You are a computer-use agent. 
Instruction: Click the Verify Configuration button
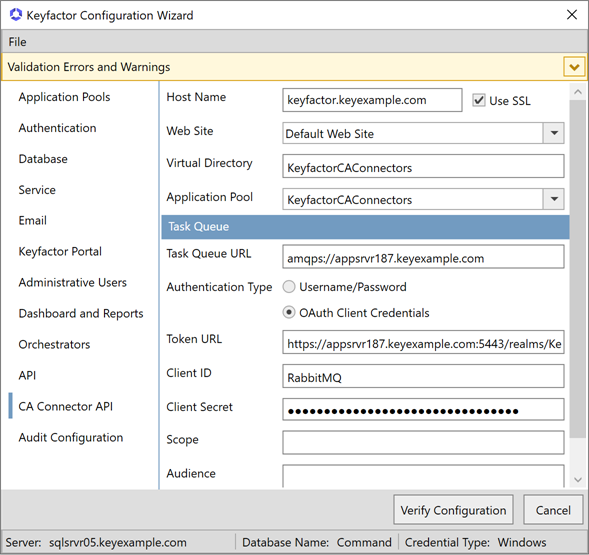click(453, 510)
